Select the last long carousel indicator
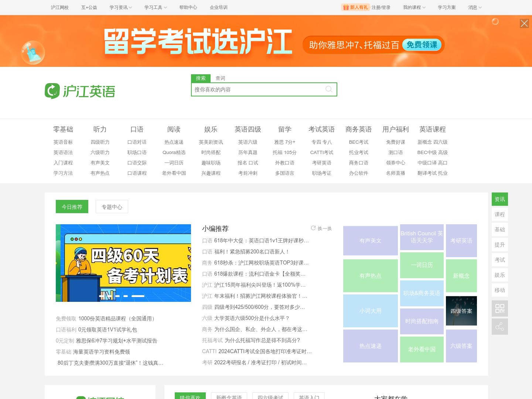This screenshot has height=399, width=532. [x=138, y=296]
